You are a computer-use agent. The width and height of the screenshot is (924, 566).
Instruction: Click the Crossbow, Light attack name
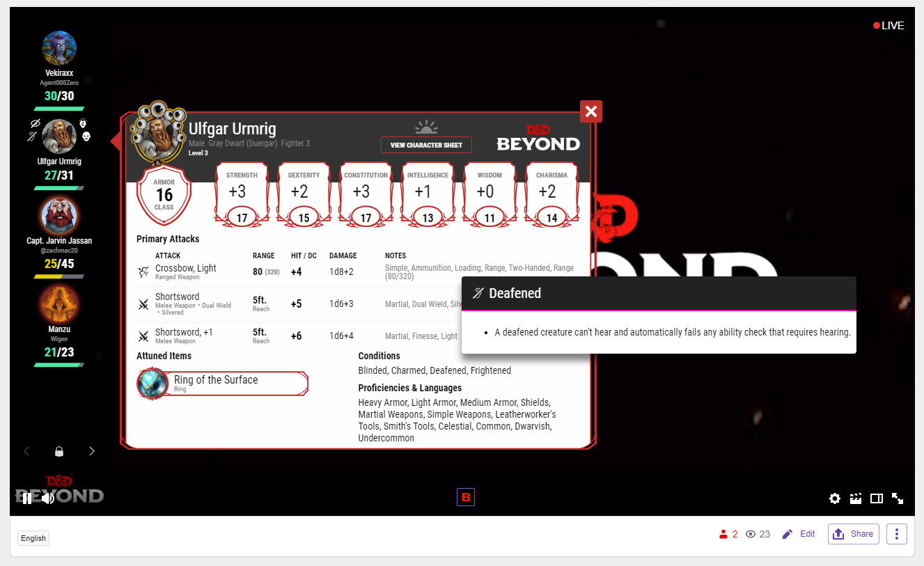click(186, 268)
